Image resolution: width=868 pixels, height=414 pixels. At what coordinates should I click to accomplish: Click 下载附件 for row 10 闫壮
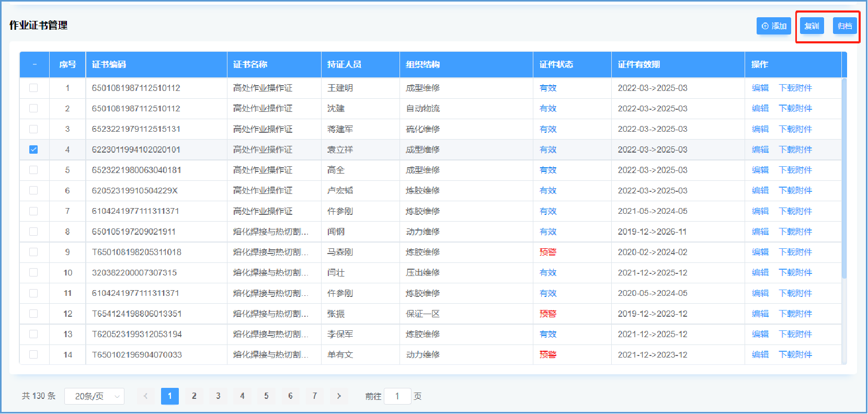tap(795, 272)
